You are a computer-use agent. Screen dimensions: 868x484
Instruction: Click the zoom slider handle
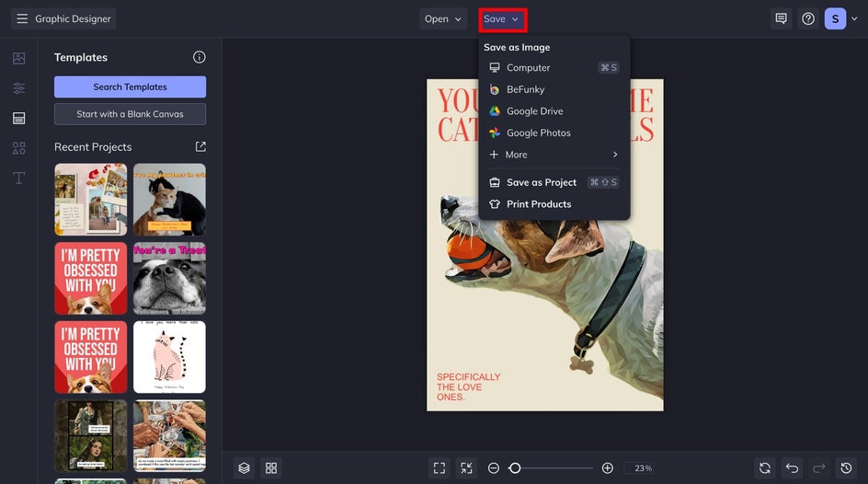tap(515, 468)
